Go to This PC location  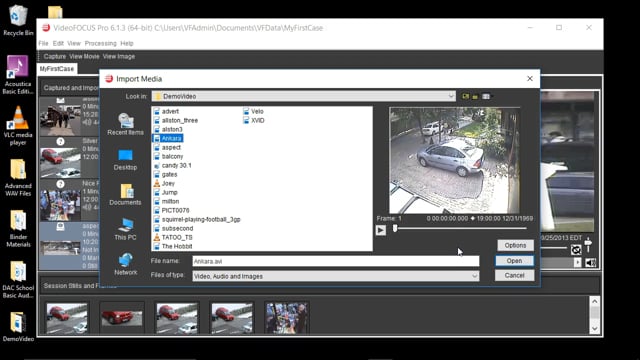pos(125,229)
